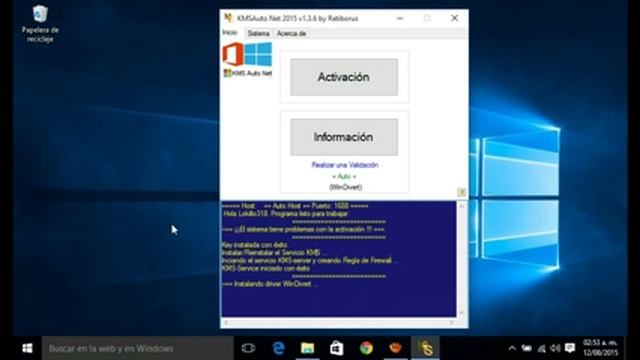This screenshot has height=360, width=640.
Task: Open the Windows Start menu
Action: pos(27,348)
